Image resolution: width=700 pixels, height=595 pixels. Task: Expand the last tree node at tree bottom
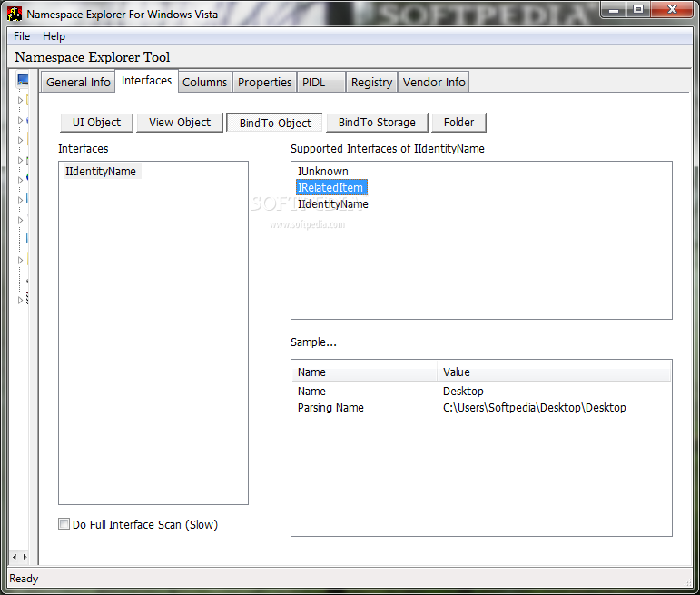[20, 300]
